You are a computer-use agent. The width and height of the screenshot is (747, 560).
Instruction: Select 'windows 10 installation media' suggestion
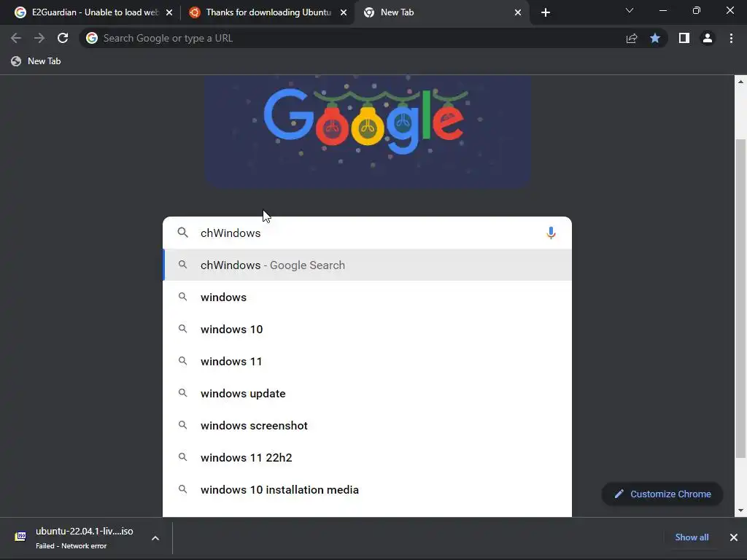click(x=367, y=489)
